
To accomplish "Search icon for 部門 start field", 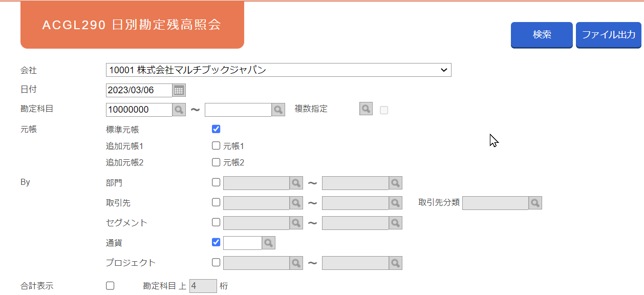I will [296, 183].
